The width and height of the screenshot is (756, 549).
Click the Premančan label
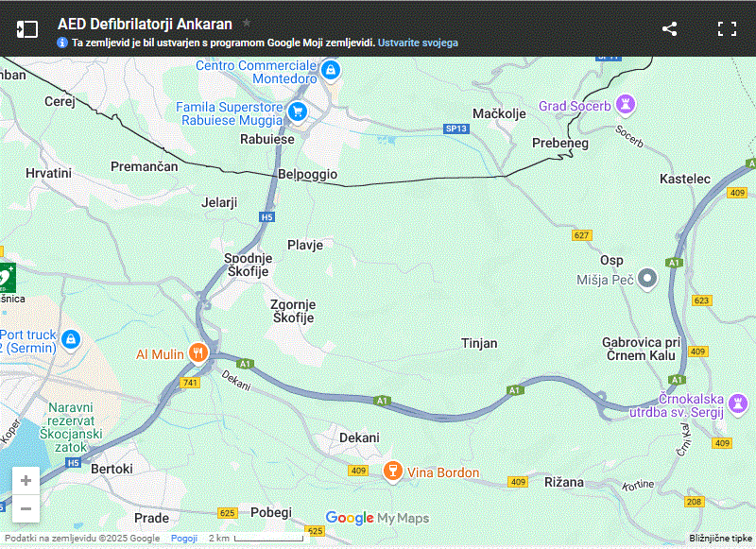(x=145, y=166)
